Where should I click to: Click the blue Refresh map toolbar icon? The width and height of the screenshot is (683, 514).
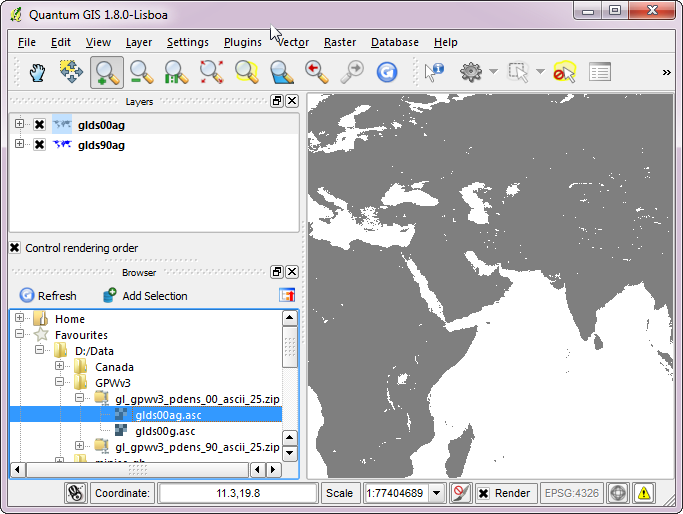point(387,72)
